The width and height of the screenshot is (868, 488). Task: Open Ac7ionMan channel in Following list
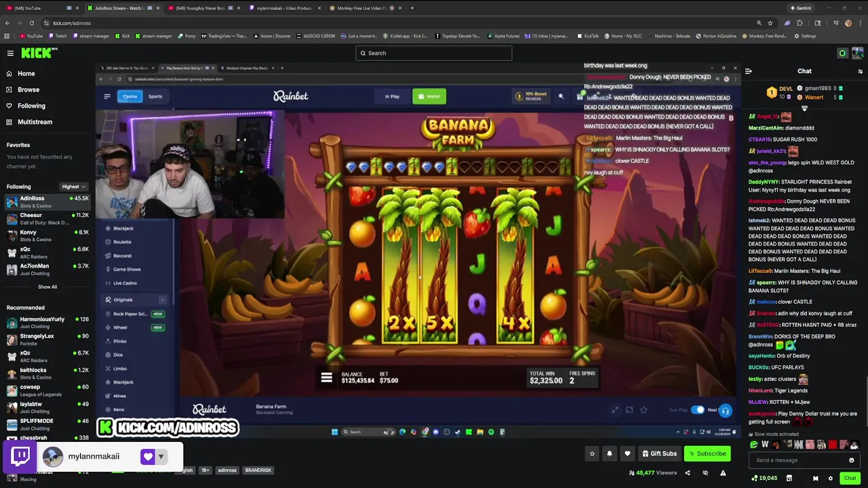pos(47,270)
